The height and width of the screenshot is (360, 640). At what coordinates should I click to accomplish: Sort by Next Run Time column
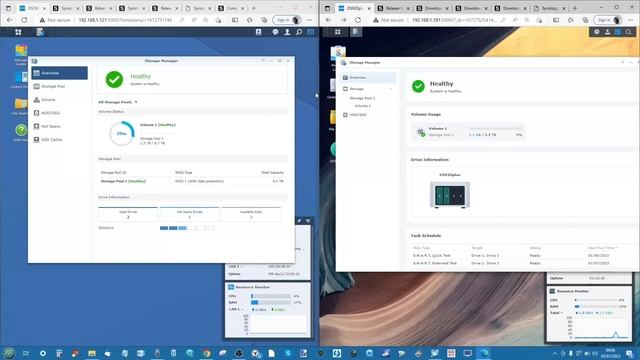[602, 248]
